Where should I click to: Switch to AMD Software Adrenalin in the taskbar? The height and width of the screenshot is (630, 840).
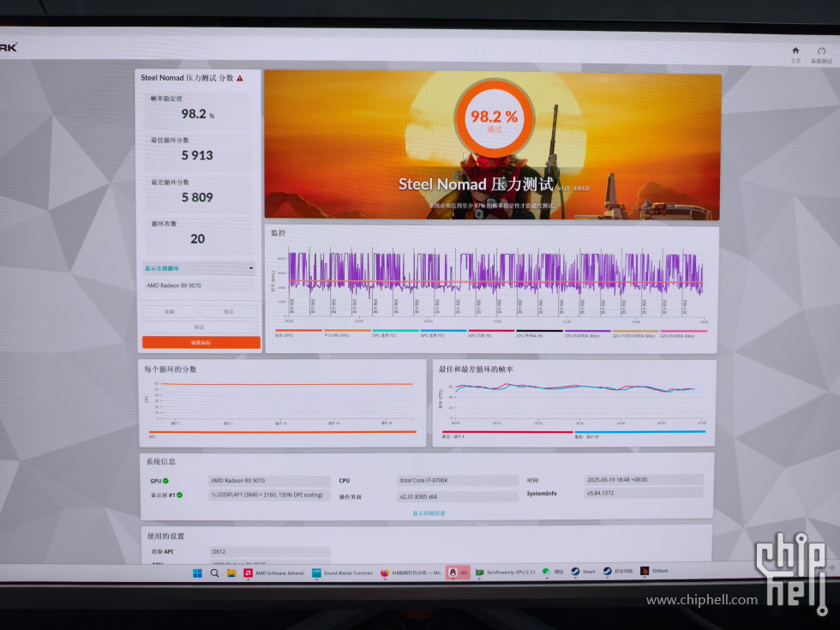273,573
